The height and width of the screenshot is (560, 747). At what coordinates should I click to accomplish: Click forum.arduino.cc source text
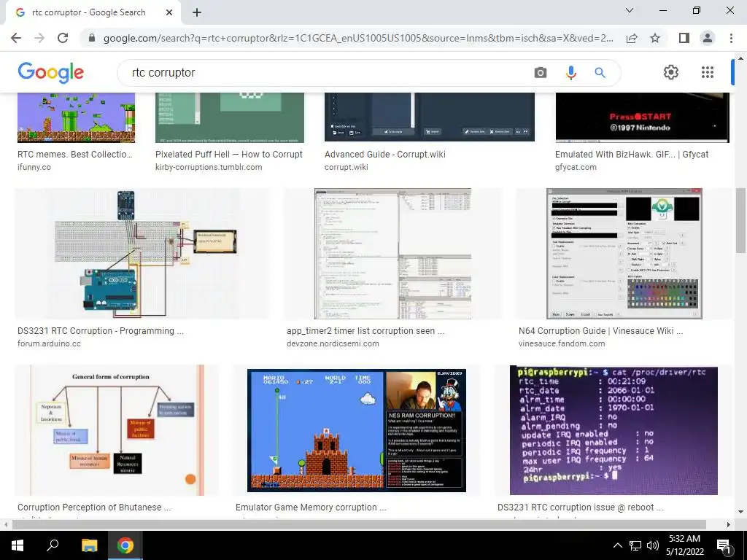[49, 343]
